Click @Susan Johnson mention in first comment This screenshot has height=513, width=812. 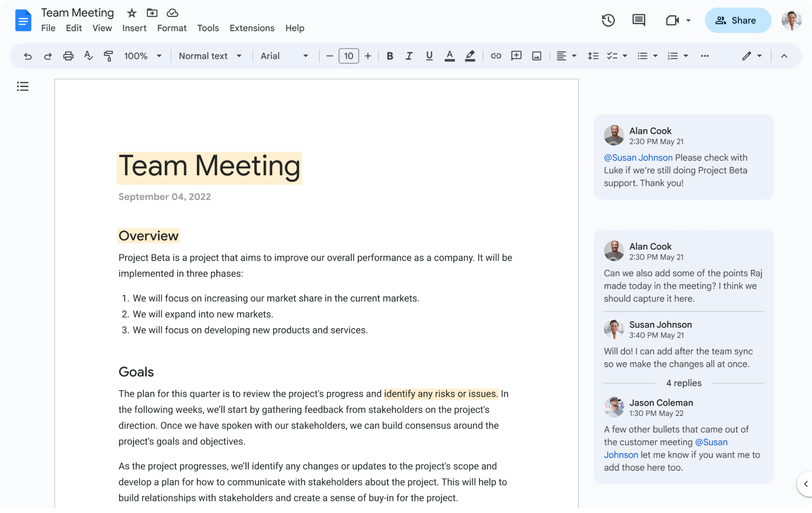[x=638, y=157]
